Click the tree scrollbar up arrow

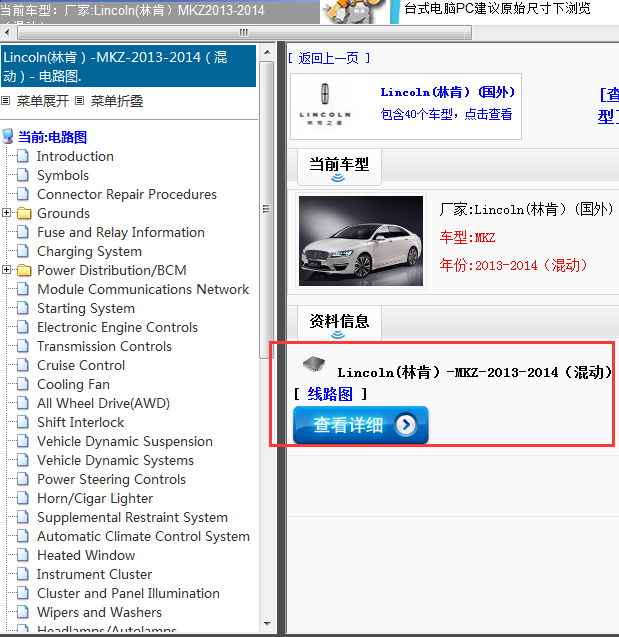click(x=267, y=52)
